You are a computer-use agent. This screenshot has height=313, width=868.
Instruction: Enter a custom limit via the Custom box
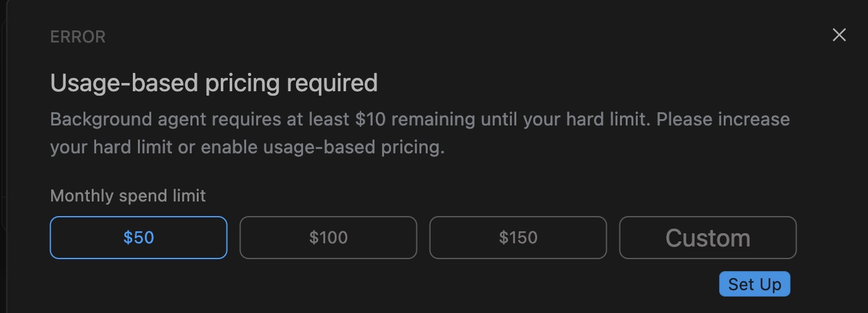pos(708,238)
